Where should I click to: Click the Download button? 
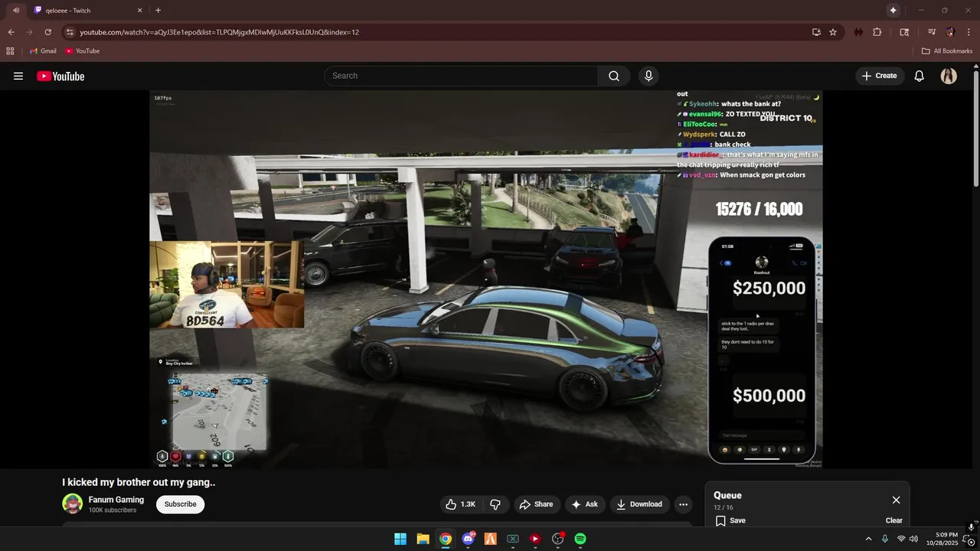(x=639, y=504)
